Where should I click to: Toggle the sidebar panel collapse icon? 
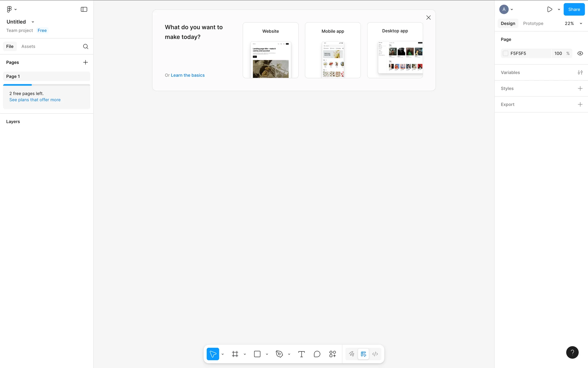click(x=84, y=9)
